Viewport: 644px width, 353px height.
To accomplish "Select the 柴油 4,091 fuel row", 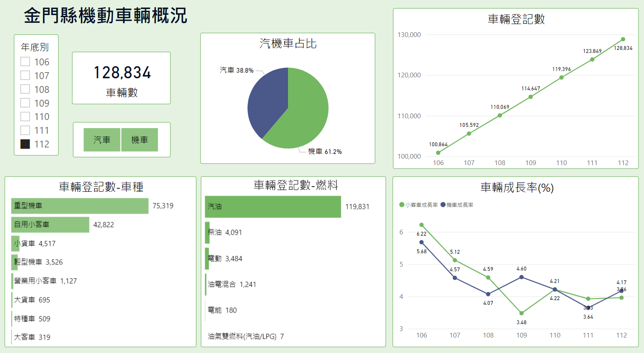I will pyautogui.click(x=224, y=233).
